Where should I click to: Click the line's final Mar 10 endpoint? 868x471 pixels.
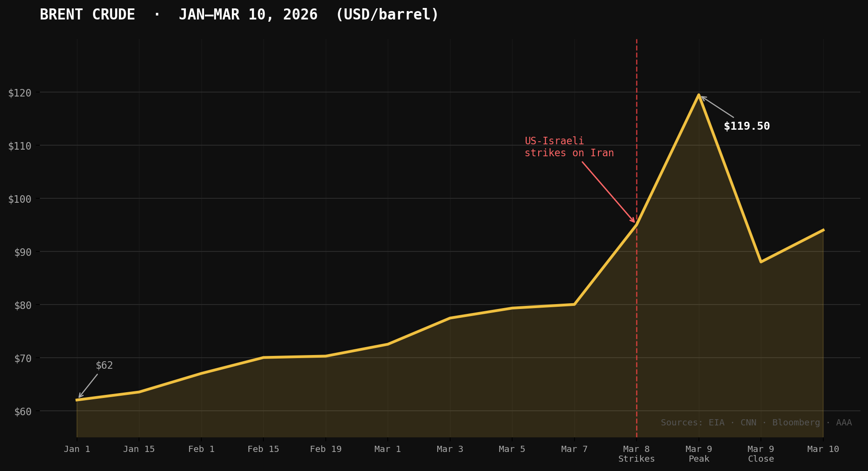pos(823,230)
